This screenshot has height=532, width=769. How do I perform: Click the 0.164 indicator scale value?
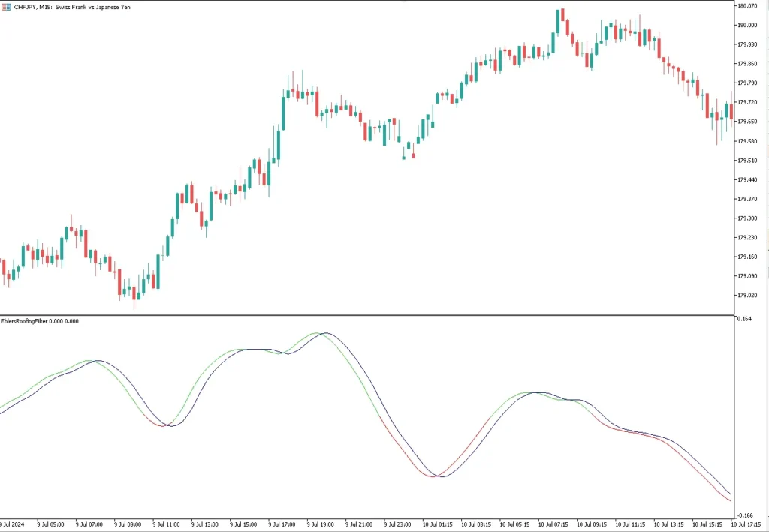tap(746, 320)
